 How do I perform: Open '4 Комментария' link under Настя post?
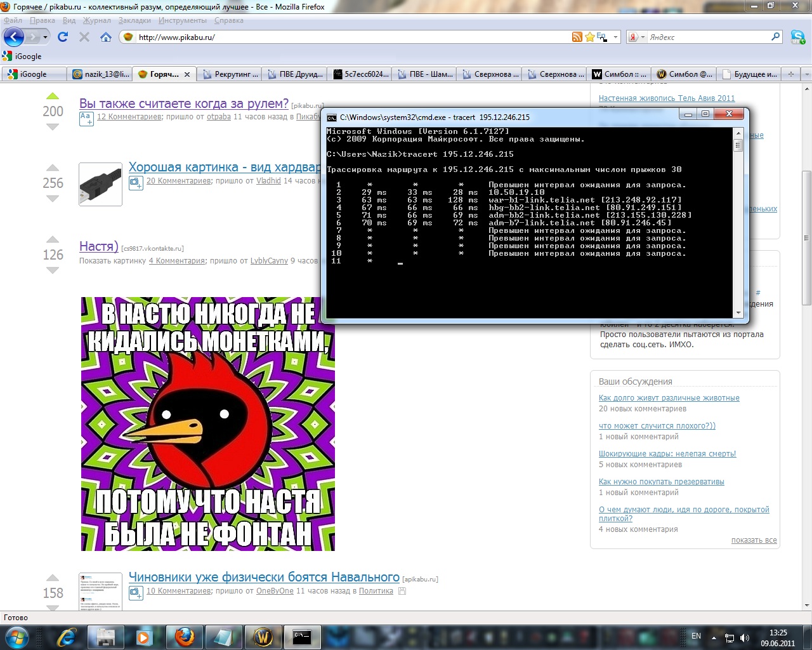point(177,261)
